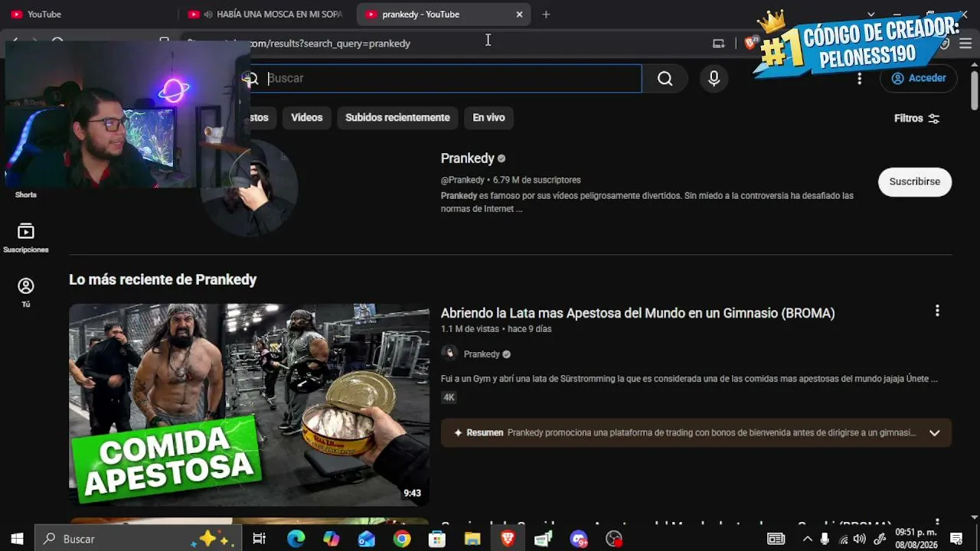This screenshot has height=551, width=980.
Task: Open the Windows Start menu
Action: (17, 539)
